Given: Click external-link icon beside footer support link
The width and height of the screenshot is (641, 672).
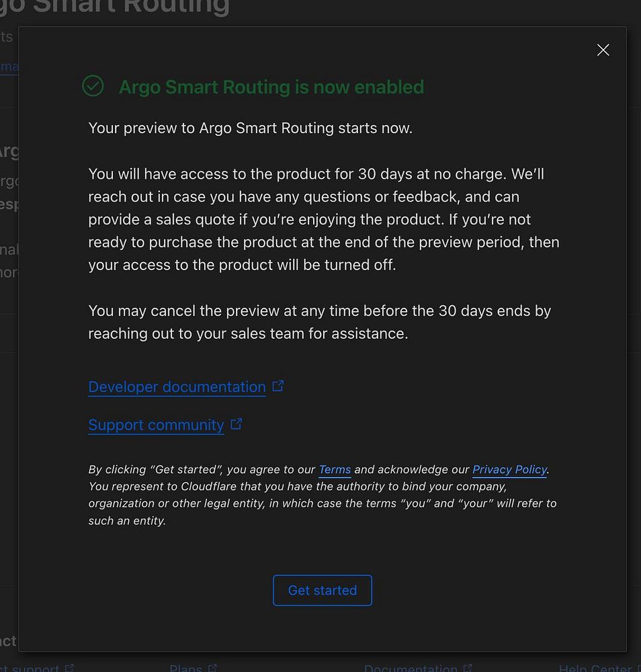Looking at the screenshot, I should 69,668.
